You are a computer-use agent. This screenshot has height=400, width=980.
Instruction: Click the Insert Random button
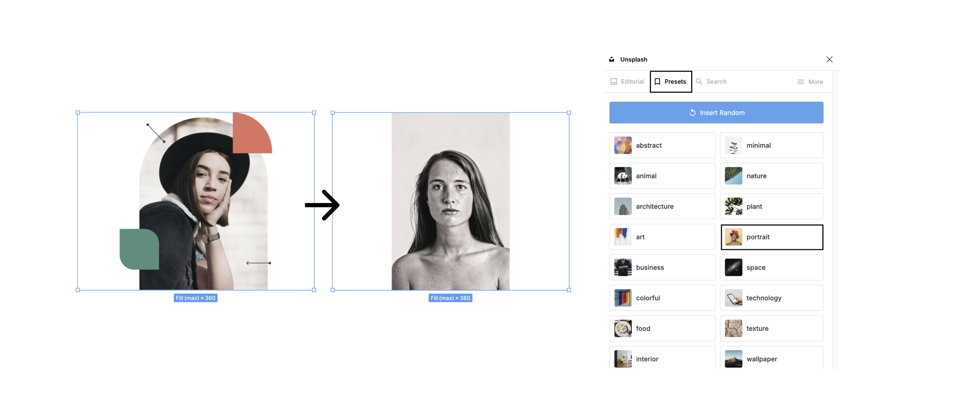point(716,113)
